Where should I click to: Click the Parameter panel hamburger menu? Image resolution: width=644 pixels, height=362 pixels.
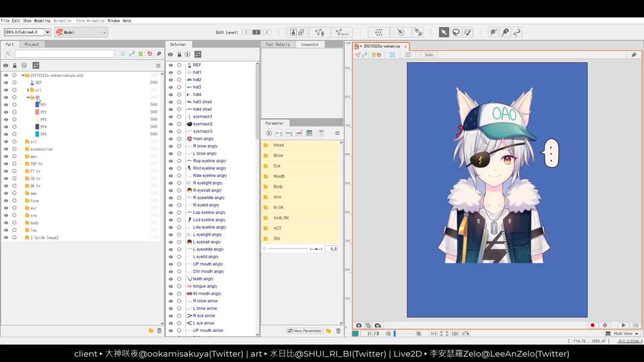(x=337, y=133)
